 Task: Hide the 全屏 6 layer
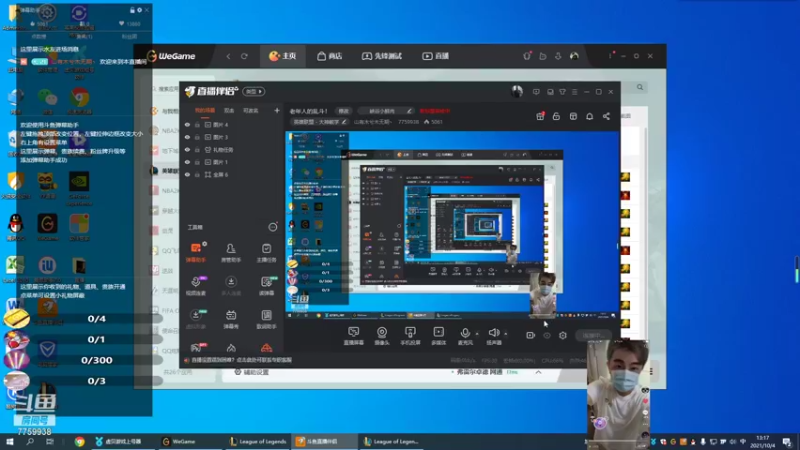pos(187,174)
